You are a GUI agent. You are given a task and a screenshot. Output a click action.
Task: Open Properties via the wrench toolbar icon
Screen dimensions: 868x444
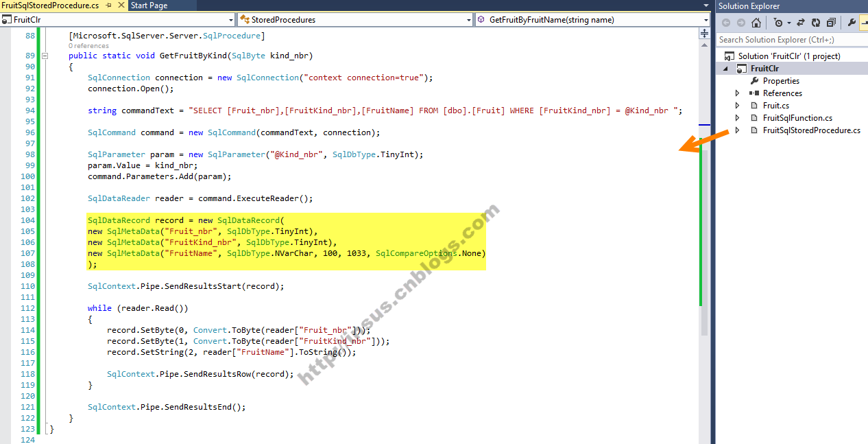click(x=852, y=23)
